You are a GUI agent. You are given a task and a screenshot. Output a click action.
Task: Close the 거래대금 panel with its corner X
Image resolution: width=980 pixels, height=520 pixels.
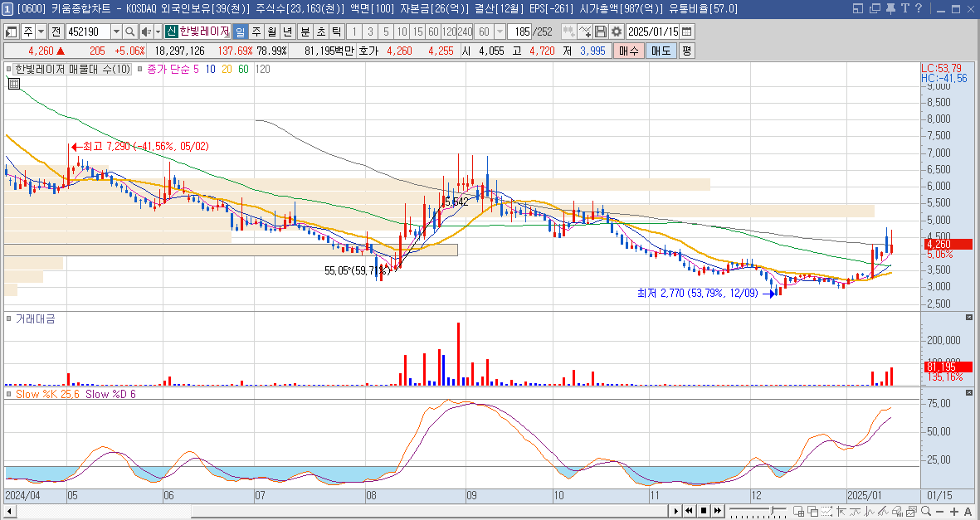(x=969, y=318)
